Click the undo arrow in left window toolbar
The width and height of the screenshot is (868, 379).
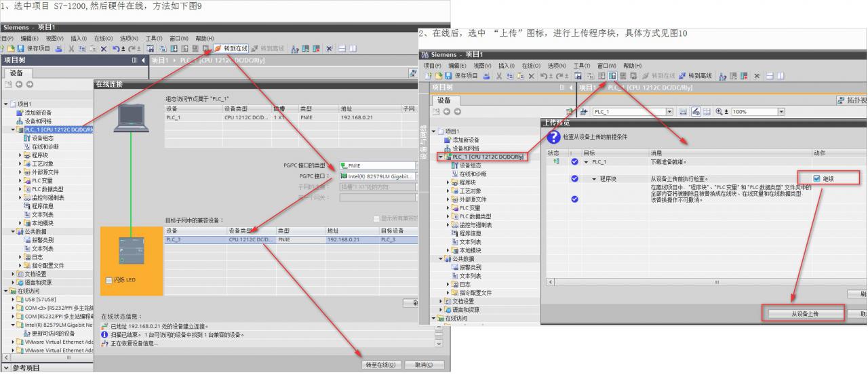(x=116, y=48)
